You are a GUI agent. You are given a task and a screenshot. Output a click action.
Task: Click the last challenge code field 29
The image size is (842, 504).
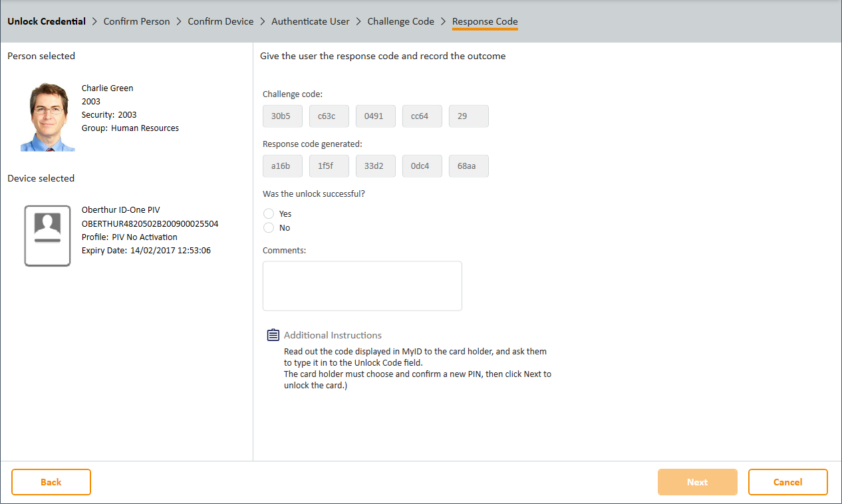tap(468, 116)
